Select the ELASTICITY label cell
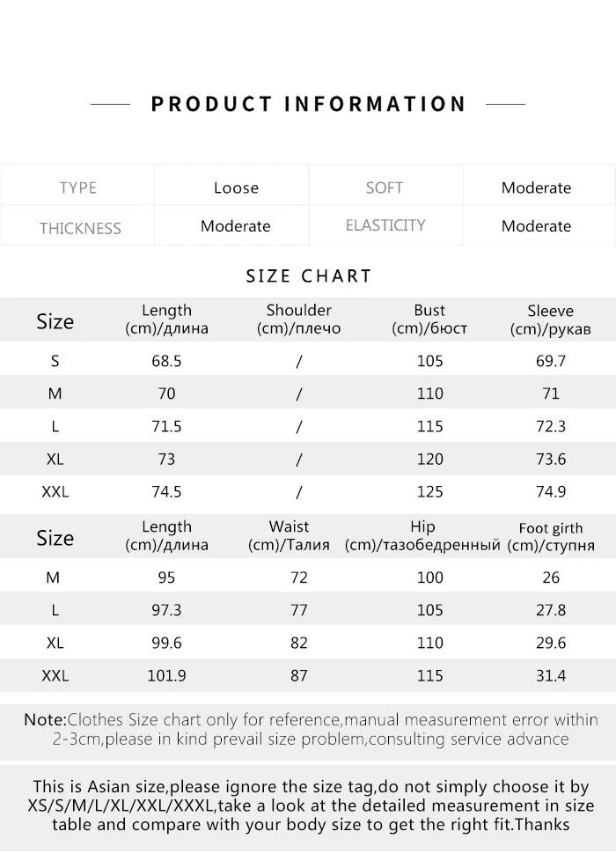Viewport: 616px width, 868px height. pos(385,225)
